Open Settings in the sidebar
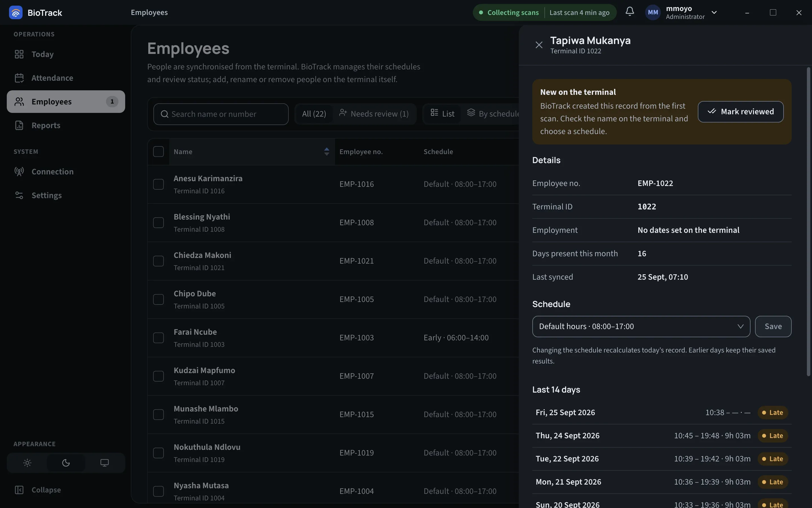The image size is (812, 508). [66, 195]
